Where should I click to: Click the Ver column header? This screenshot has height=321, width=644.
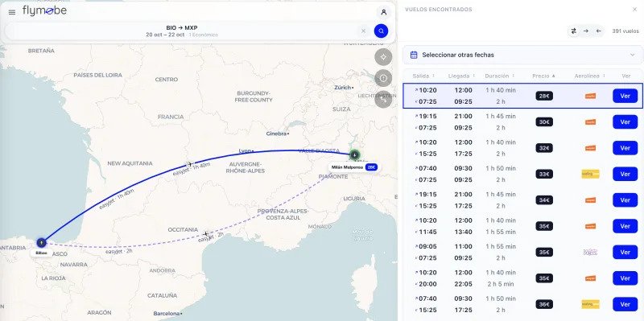626,76
